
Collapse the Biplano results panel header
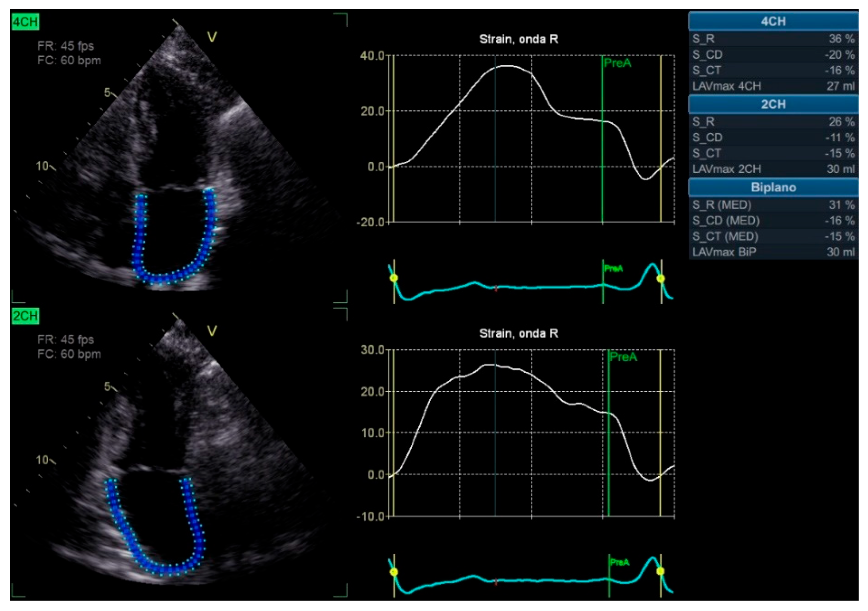pyautogui.click(x=773, y=187)
